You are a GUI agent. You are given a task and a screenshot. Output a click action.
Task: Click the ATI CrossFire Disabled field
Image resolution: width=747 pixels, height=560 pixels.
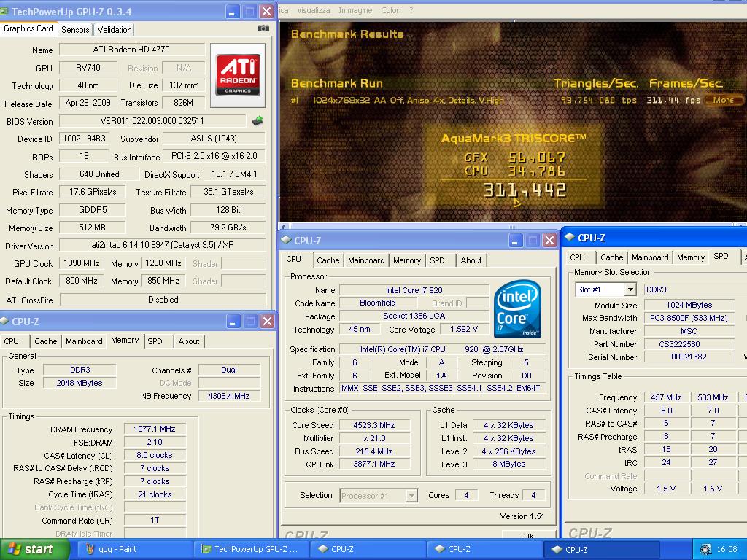point(163,300)
